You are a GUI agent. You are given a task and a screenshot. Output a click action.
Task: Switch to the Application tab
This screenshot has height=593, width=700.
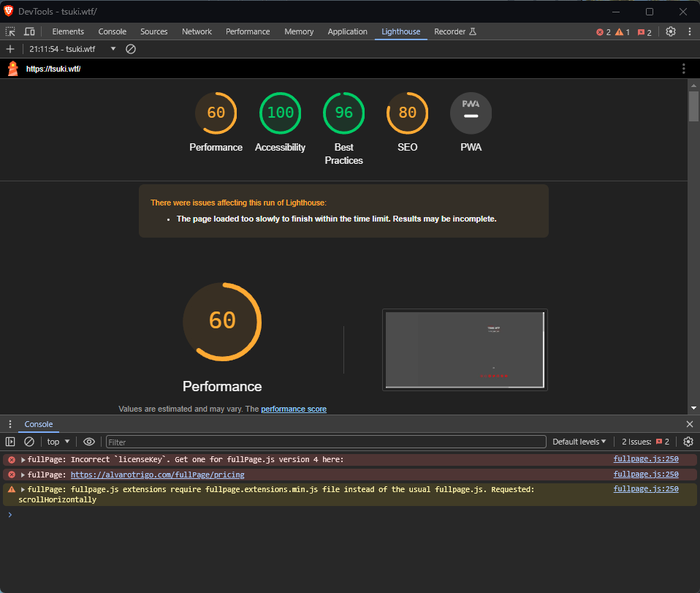[x=347, y=31]
